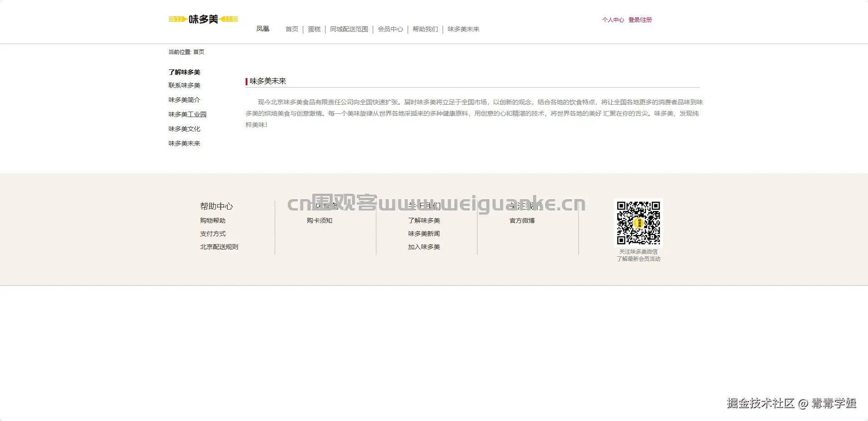The width and height of the screenshot is (868, 421).
Task: Open the 官方微博 footer link
Action: tap(522, 220)
